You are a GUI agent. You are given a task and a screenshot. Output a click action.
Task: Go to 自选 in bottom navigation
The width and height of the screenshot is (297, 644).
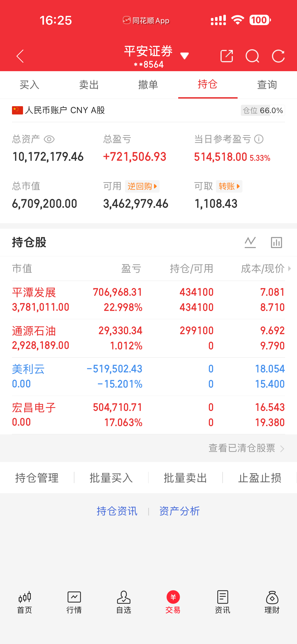tap(124, 603)
